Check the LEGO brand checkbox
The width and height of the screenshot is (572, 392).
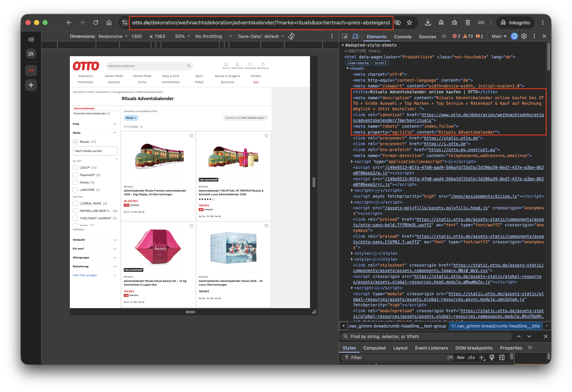pyautogui.click(x=75, y=168)
